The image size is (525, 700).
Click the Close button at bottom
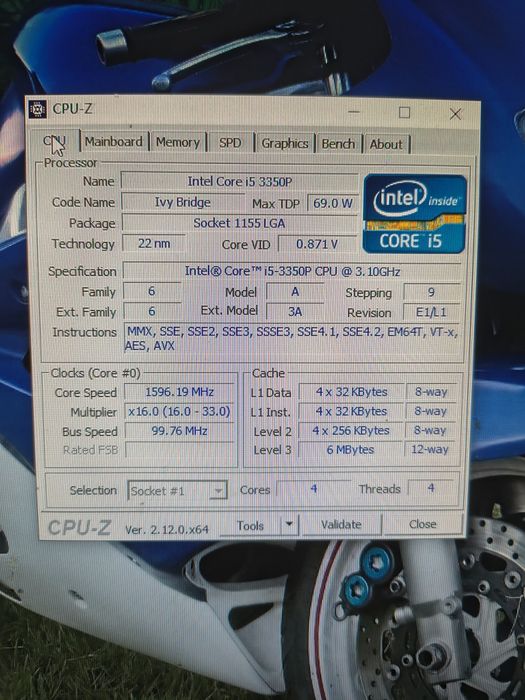423,523
